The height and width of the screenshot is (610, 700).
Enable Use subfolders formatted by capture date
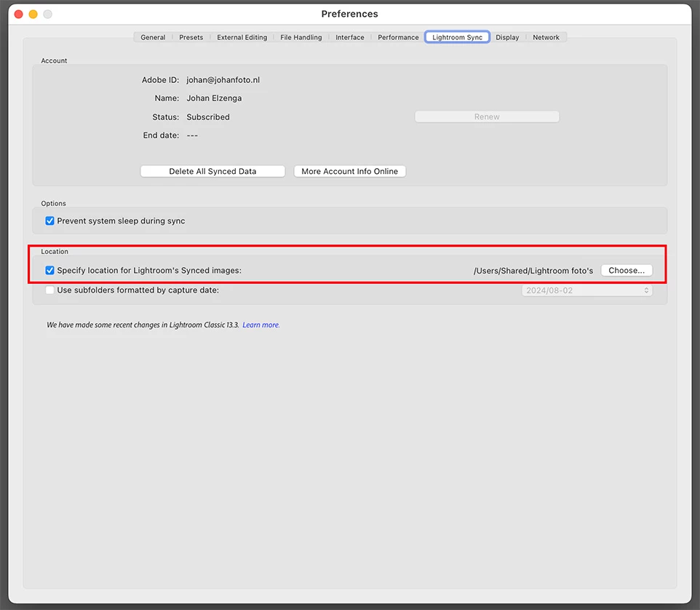pos(49,290)
